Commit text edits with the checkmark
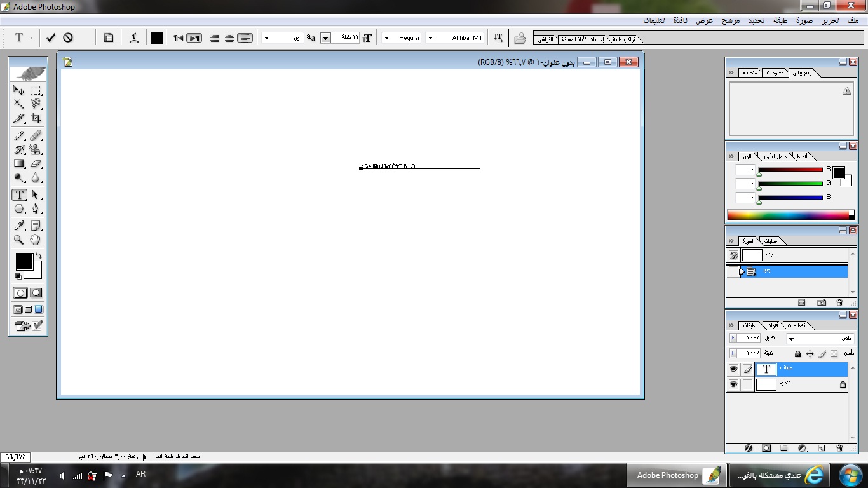The image size is (868, 488). tap(51, 38)
